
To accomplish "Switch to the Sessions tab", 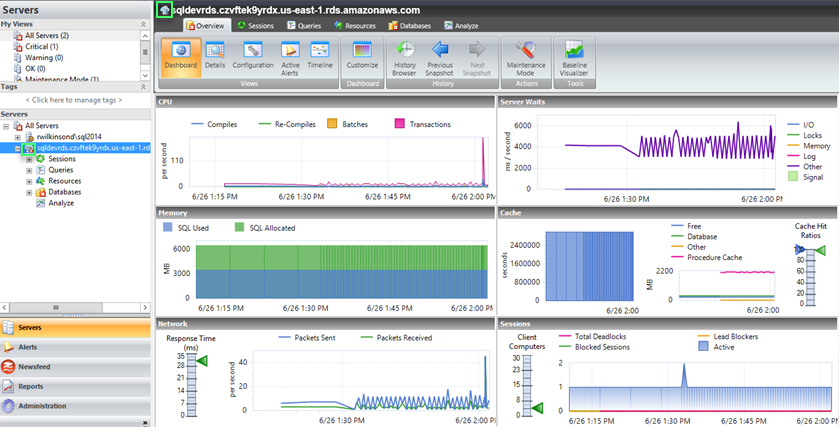I will (x=256, y=26).
